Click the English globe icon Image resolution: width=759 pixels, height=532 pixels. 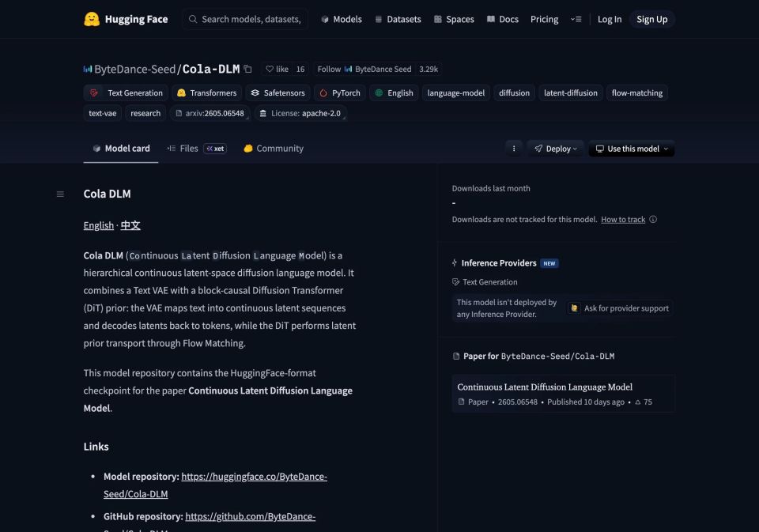coord(379,93)
